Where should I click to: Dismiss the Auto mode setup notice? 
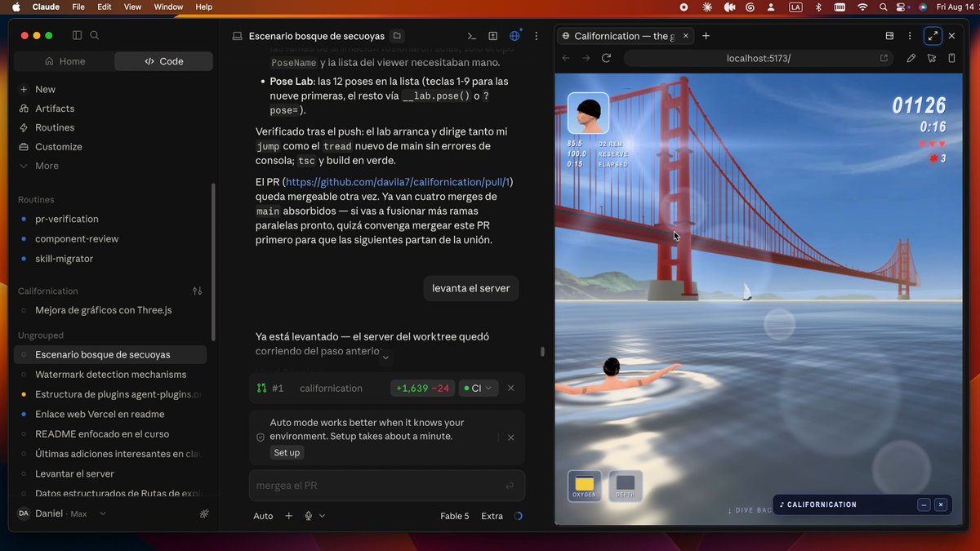point(511,438)
